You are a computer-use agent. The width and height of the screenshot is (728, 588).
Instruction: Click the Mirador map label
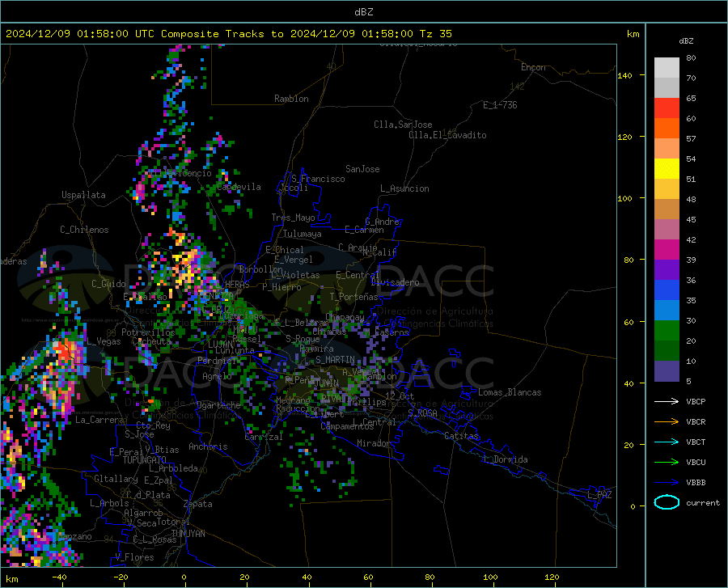pos(374,443)
